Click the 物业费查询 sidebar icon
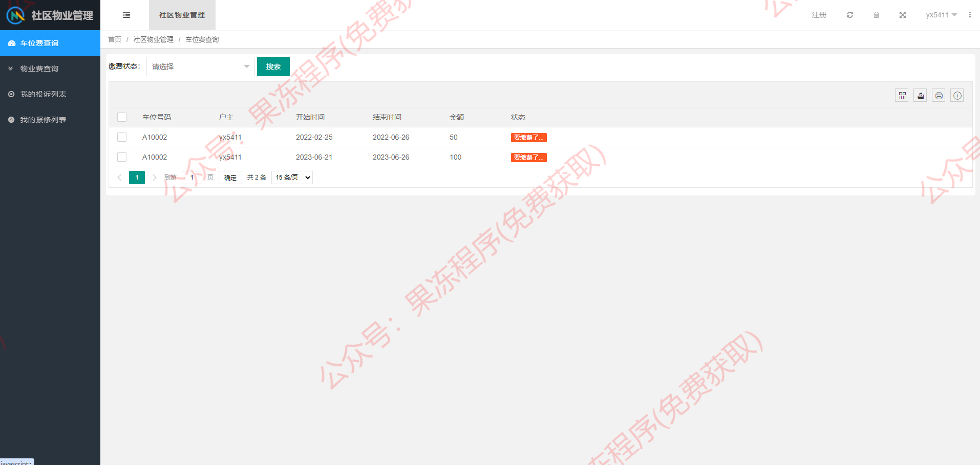Image resolution: width=980 pixels, height=465 pixels. pyautogui.click(x=11, y=69)
